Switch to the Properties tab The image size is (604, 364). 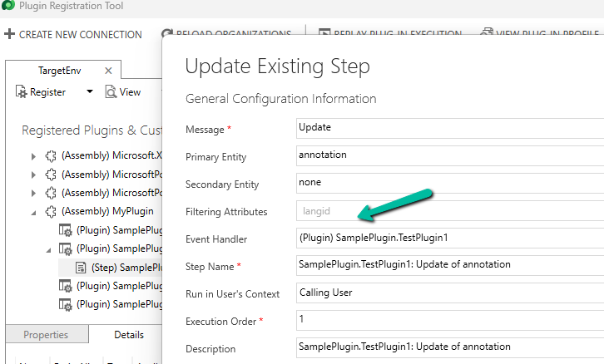[46, 335]
